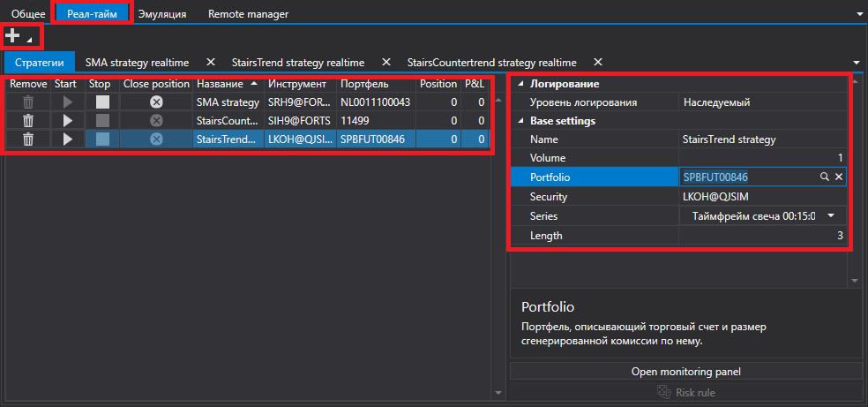Click the plus icon to add strategy
The width and height of the screenshot is (868, 407).
[12, 36]
